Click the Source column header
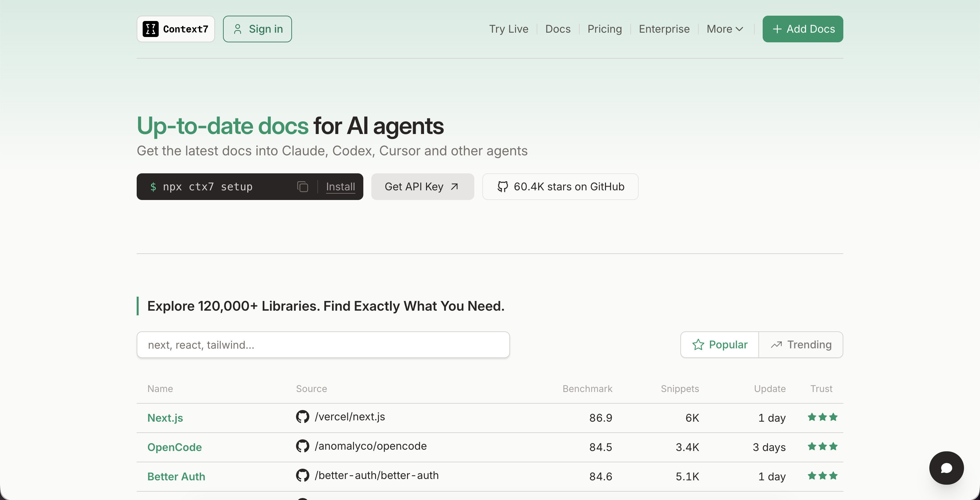The height and width of the screenshot is (500, 980). 312,389
